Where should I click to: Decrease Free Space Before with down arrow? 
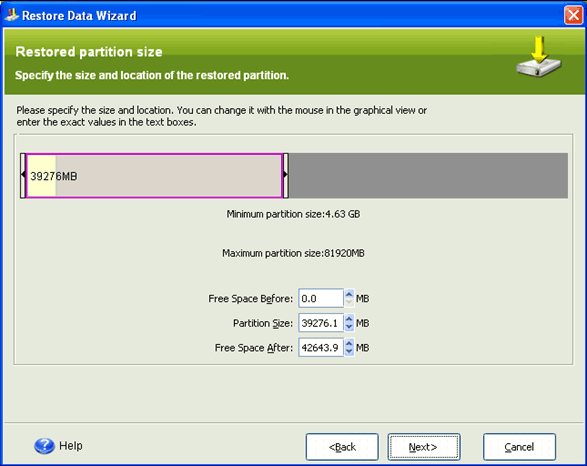pyautogui.click(x=349, y=302)
